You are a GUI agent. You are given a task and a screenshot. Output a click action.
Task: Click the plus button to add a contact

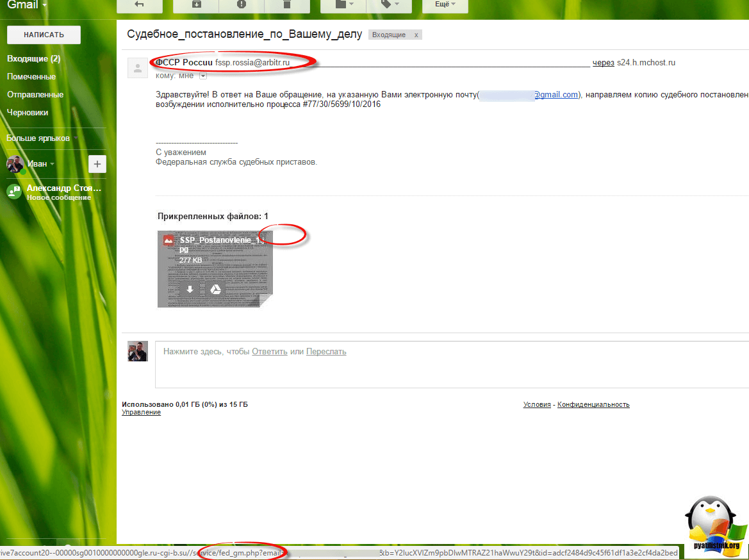pos(97,165)
